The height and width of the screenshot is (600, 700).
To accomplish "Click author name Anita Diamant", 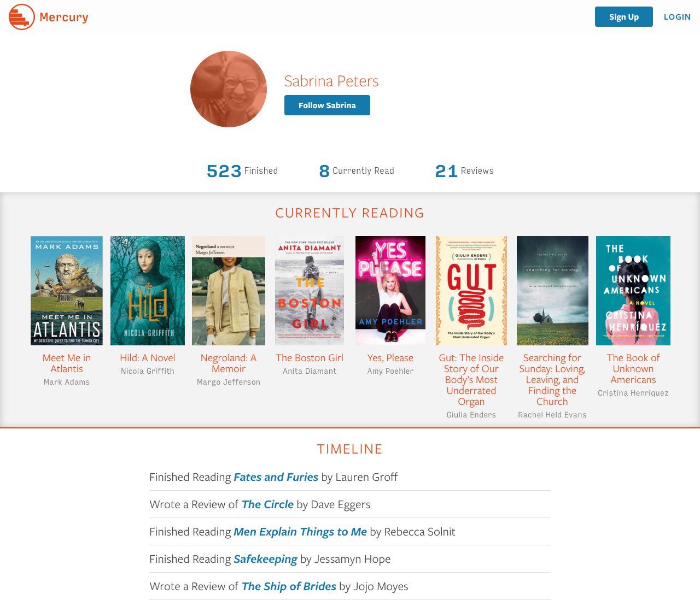I will click(x=310, y=371).
